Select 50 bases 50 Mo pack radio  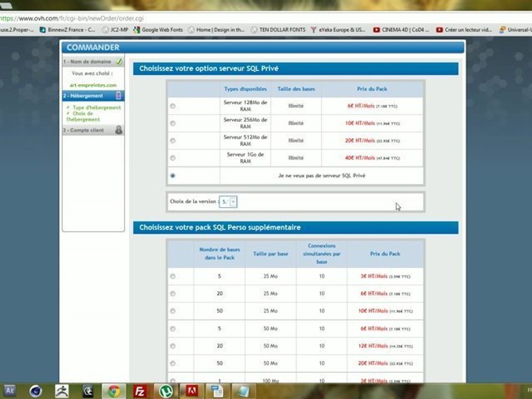click(173, 364)
